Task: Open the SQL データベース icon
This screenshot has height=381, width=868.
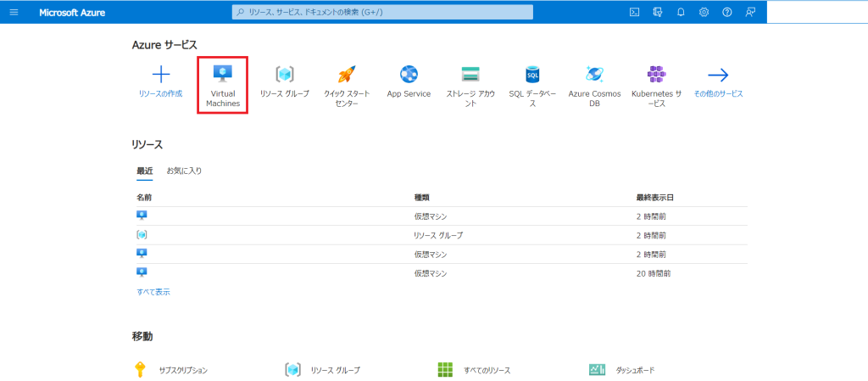Action: 532,74
